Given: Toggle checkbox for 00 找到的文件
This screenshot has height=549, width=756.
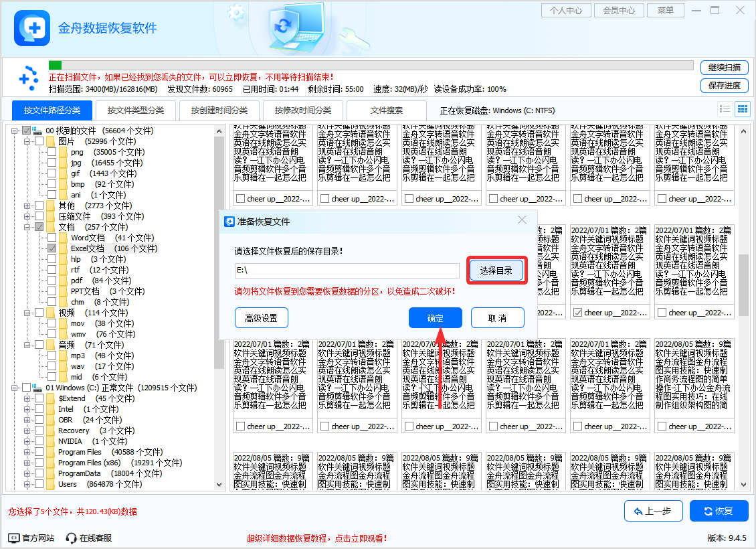Looking at the screenshot, I should (x=27, y=131).
